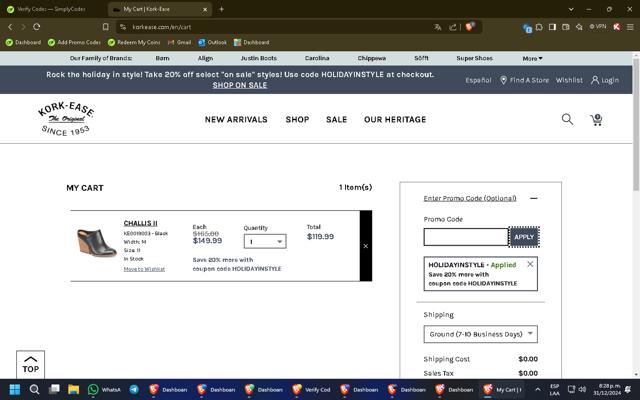Image resolution: width=640 pixels, height=400 pixels.
Task: Go back to previous page
Action: pos(10,27)
